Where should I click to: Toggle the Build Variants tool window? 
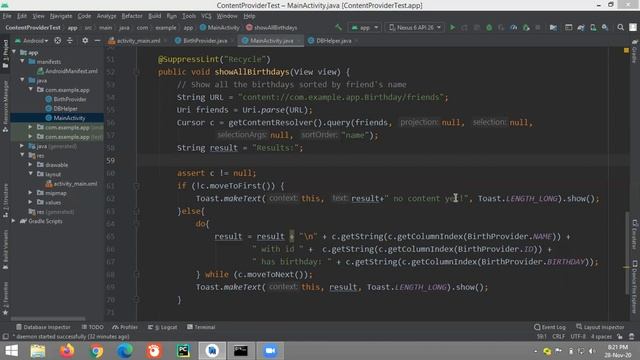(5, 249)
